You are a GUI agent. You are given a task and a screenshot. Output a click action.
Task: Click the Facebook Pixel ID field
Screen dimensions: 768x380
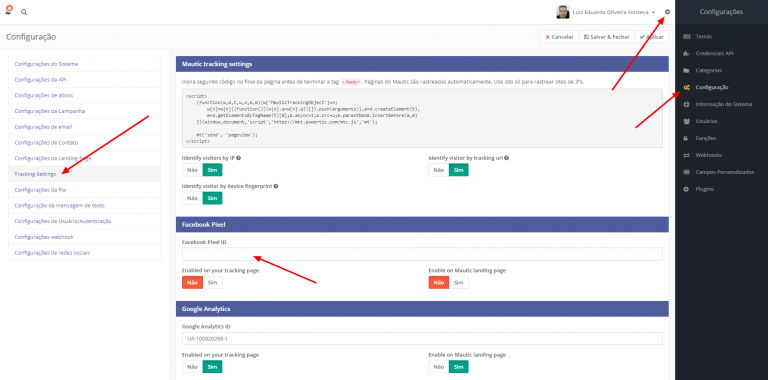coord(422,254)
